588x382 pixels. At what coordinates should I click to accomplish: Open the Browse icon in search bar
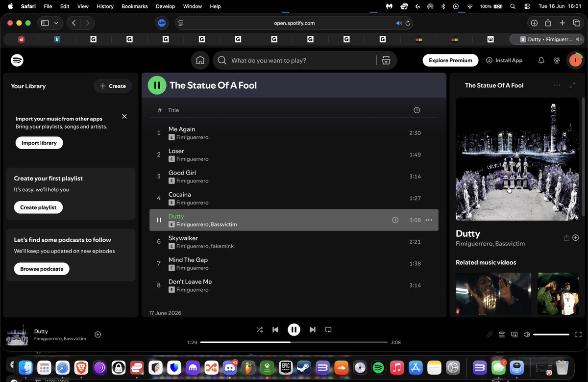pos(386,60)
